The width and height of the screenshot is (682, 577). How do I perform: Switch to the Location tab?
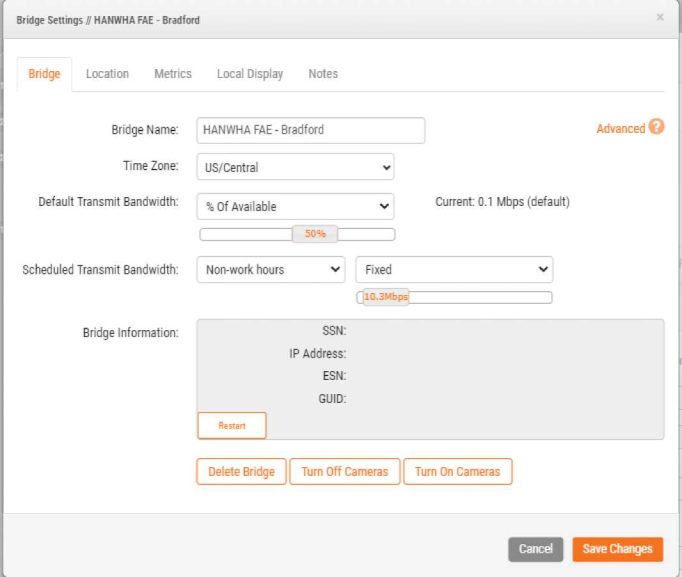point(107,74)
